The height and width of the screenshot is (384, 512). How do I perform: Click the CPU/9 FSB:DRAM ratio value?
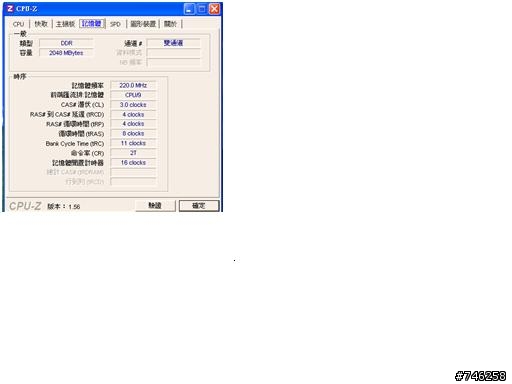pyautogui.click(x=133, y=95)
